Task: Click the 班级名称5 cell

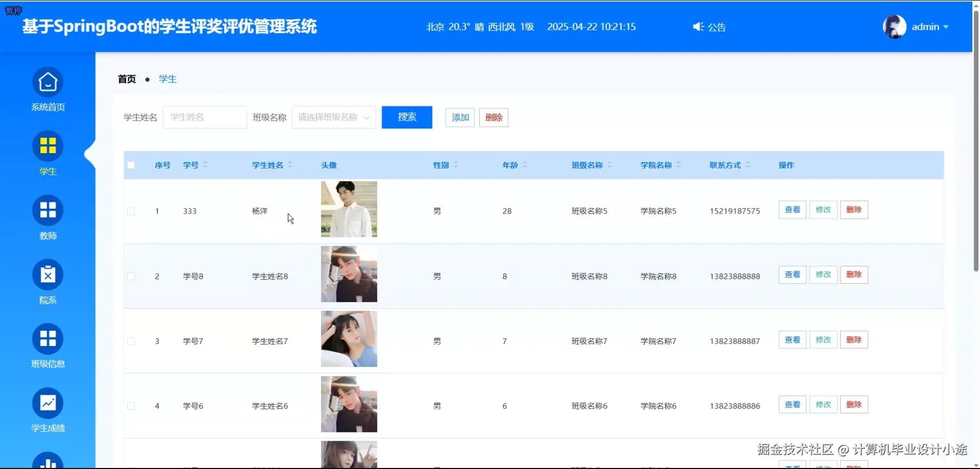Action: pyautogui.click(x=589, y=211)
